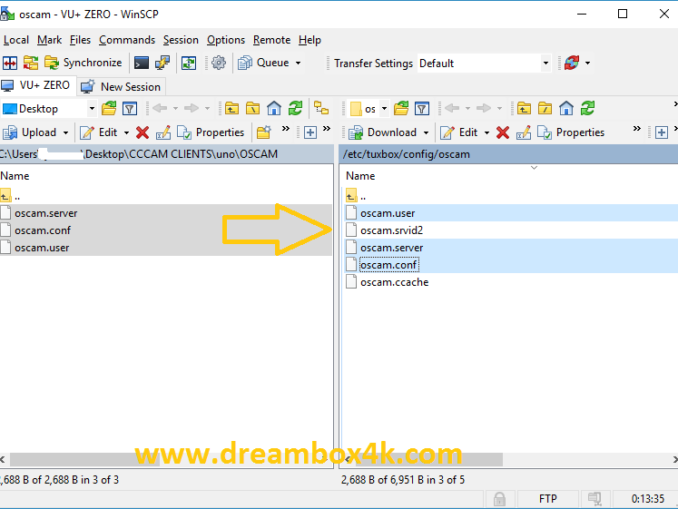Open the Help menu
The height and width of the screenshot is (509, 678).
pyautogui.click(x=310, y=40)
